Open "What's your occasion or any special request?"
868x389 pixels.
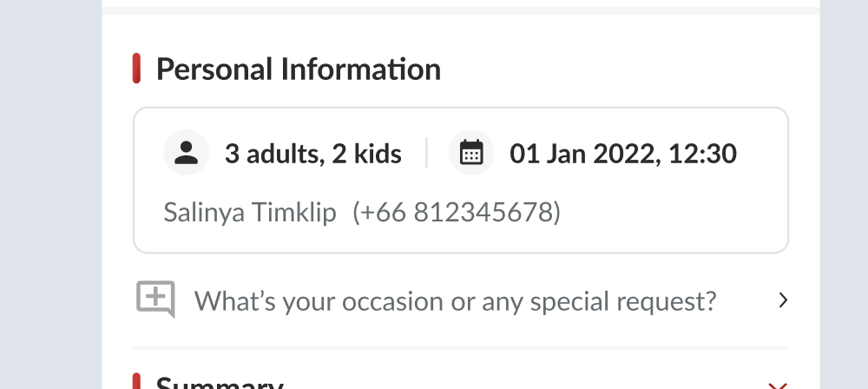pos(455,301)
